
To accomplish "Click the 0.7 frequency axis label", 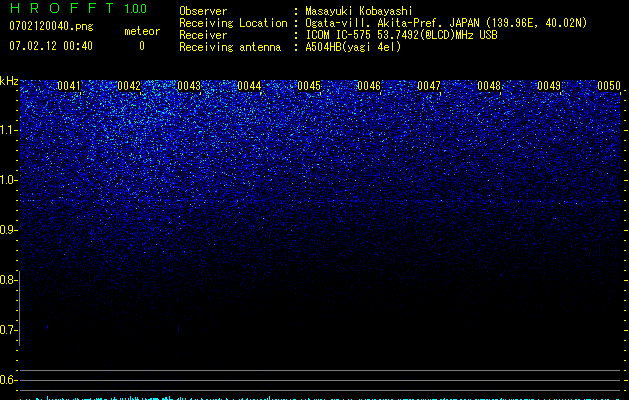I will pyautogui.click(x=8, y=330).
